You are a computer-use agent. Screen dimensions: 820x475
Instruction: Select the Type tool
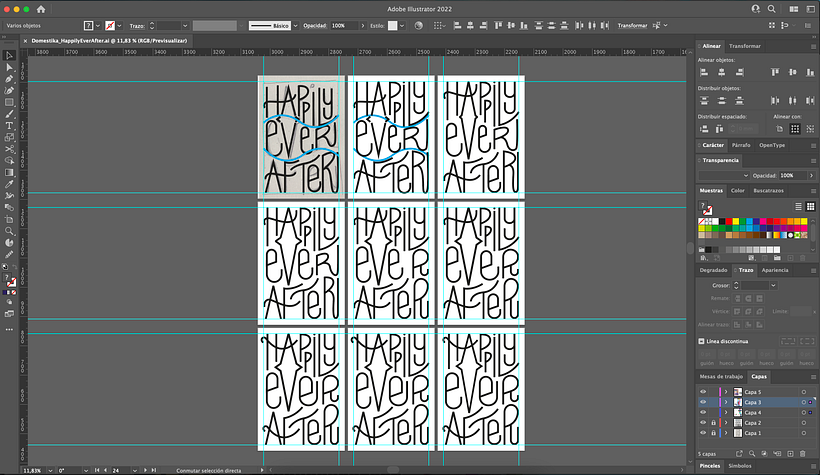(9, 126)
